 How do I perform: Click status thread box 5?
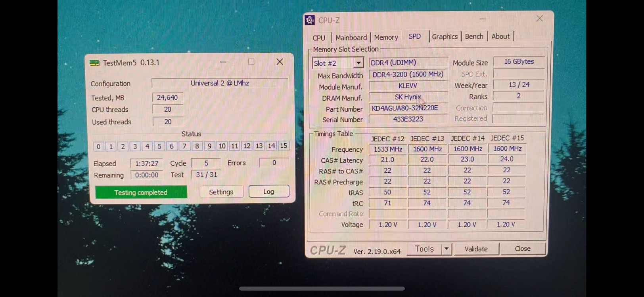[x=159, y=146]
